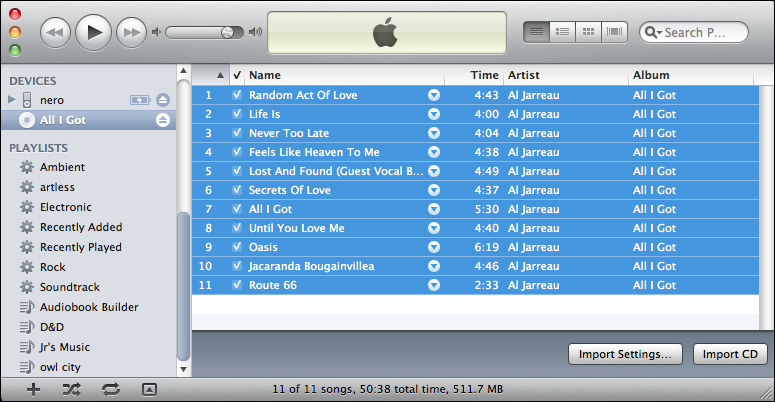The height and width of the screenshot is (402, 775).
Task: Open the Recently Added playlist
Action: tap(81, 227)
